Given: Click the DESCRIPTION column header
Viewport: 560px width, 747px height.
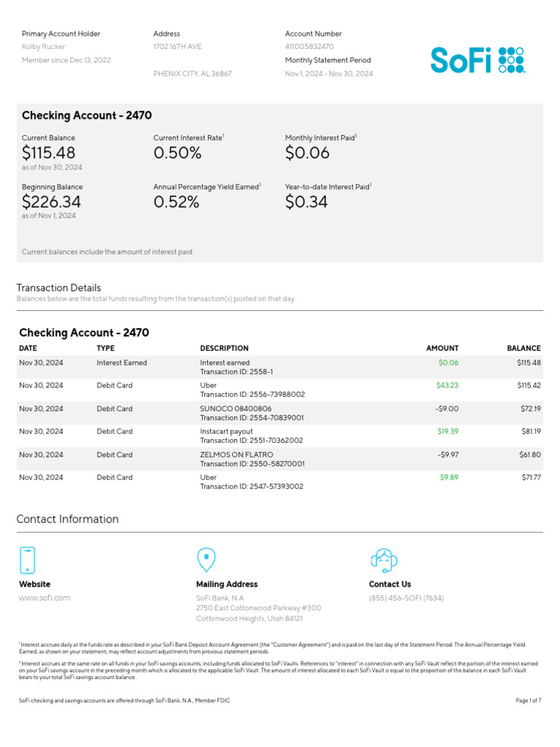Looking at the screenshot, I should click(x=224, y=348).
